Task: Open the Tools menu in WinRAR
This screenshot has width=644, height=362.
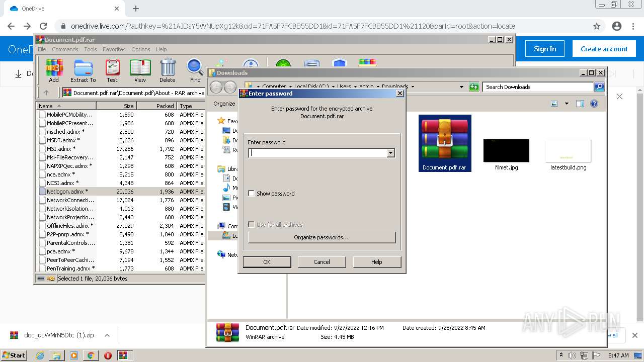Action: click(x=91, y=49)
